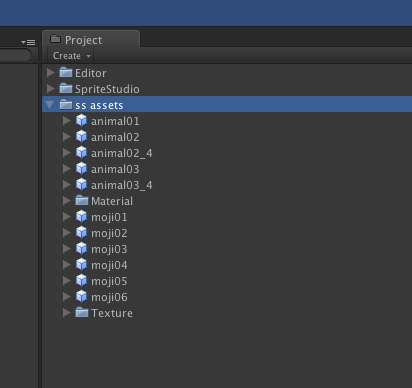This screenshot has width=412, height=388.
Task: Click the moji03 prefab cube icon
Action: pyautogui.click(x=81, y=248)
